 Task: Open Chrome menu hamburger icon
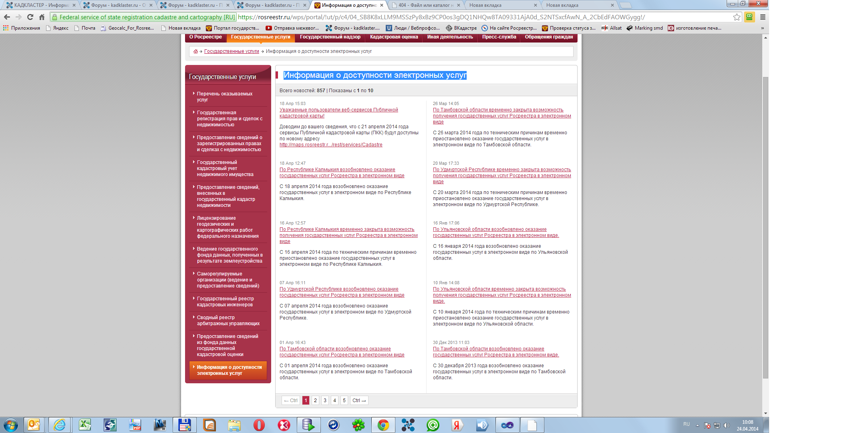click(763, 17)
